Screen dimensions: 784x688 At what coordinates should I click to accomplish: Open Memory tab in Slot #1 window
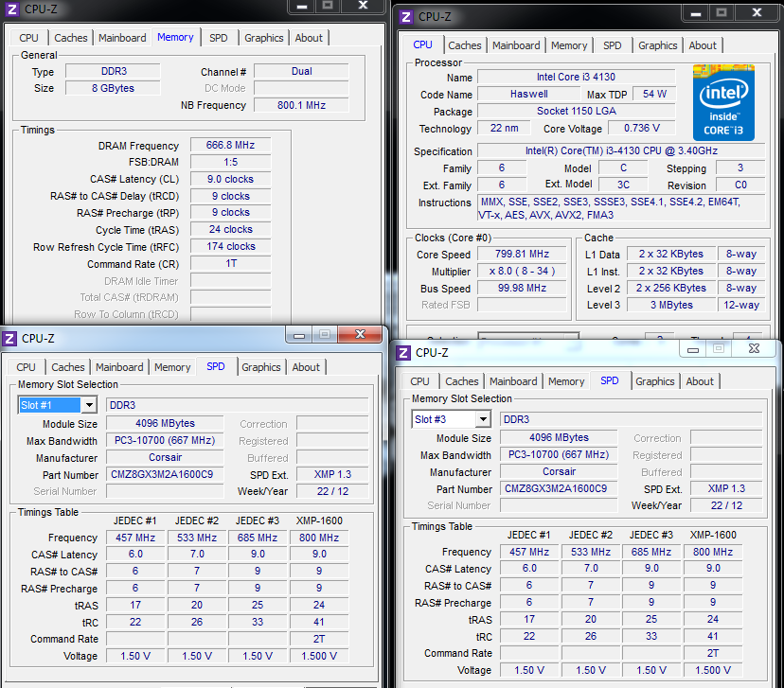coord(172,367)
